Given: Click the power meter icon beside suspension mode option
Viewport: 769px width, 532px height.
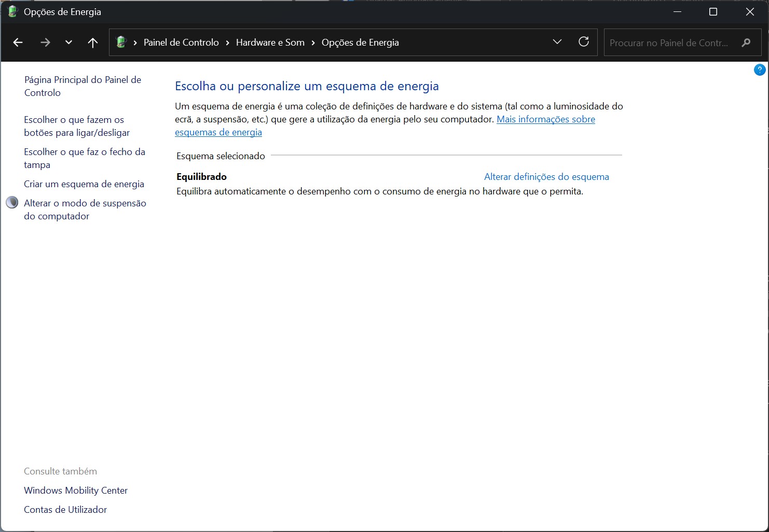Looking at the screenshot, I should [11, 202].
